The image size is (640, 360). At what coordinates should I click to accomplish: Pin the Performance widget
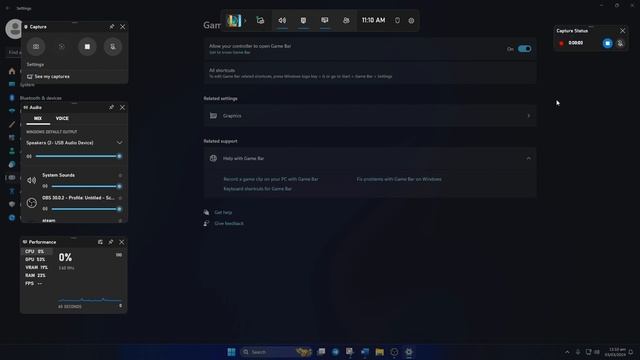(111, 242)
